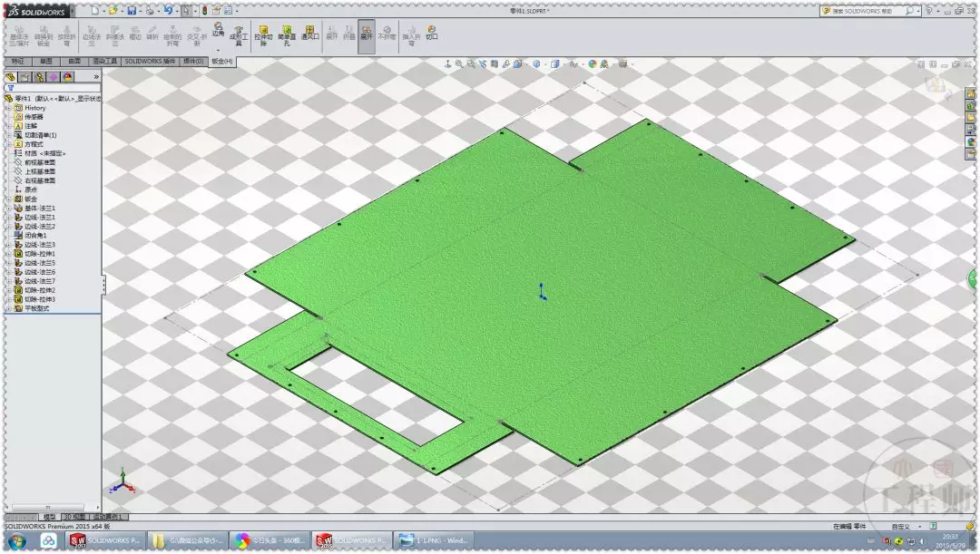This screenshot has height=554, width=980.
Task: Select the FeatureManager design tree tab icon
Action: click(x=11, y=77)
